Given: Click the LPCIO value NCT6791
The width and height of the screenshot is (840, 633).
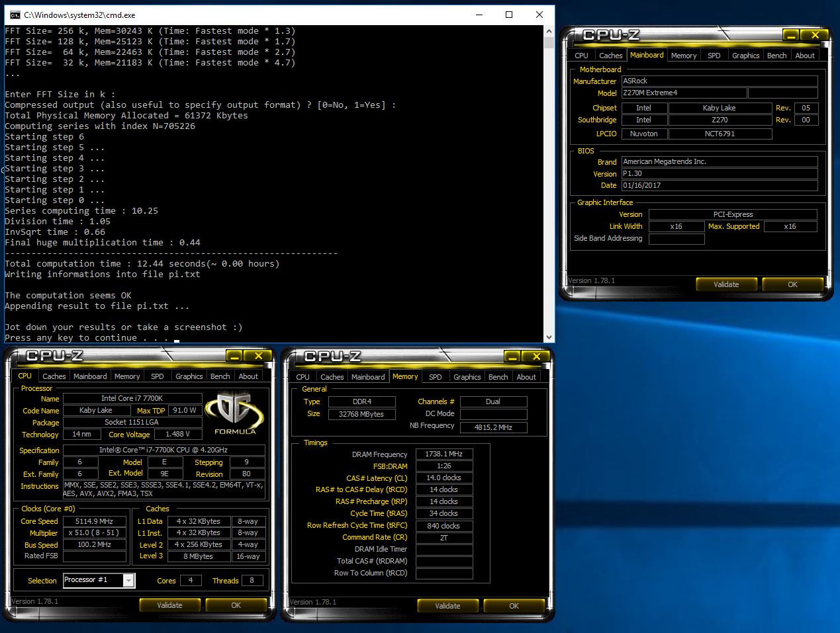Looking at the screenshot, I should coord(720,134).
